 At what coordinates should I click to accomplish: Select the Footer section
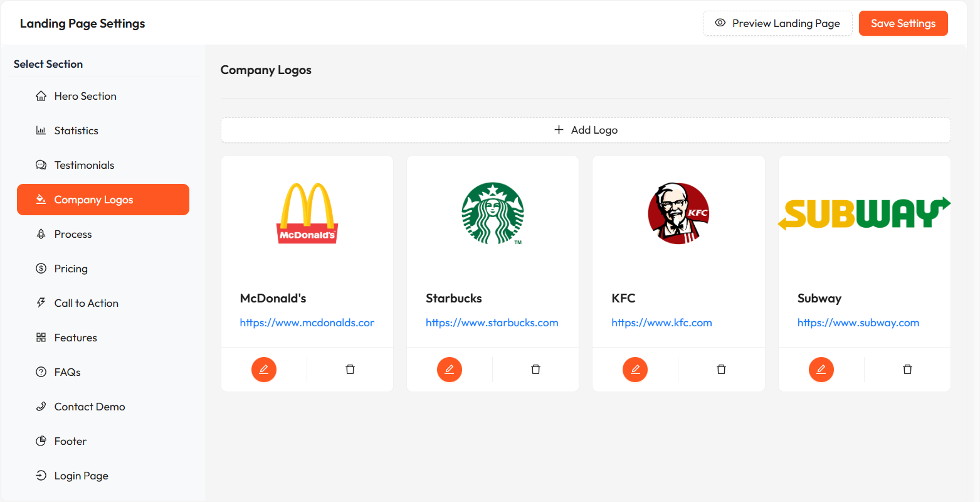[103, 441]
